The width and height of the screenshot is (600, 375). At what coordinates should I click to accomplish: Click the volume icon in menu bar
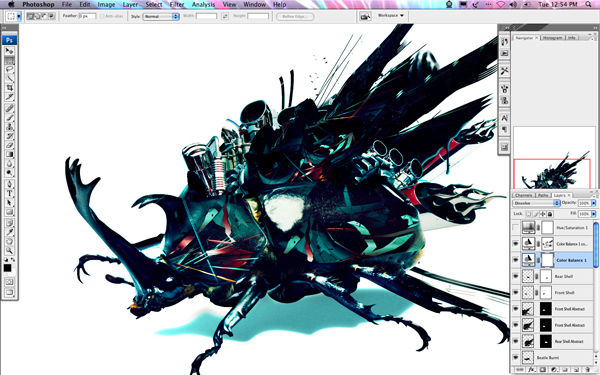pos(513,5)
